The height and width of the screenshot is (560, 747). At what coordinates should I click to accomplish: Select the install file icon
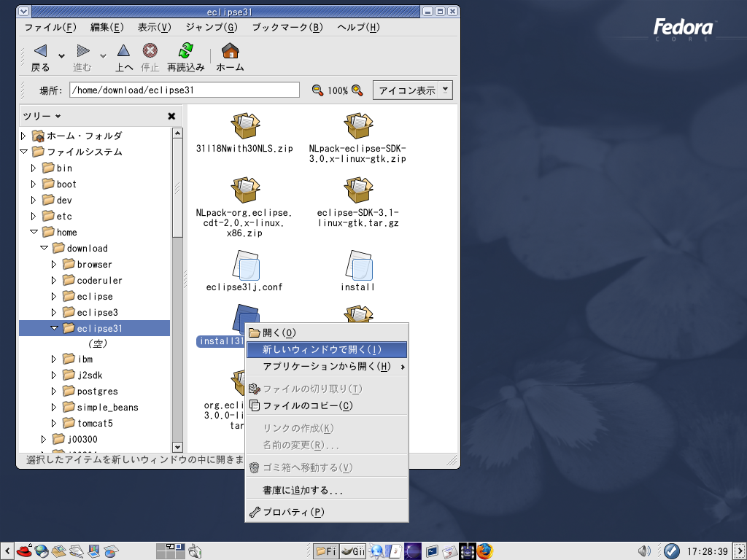click(359, 265)
